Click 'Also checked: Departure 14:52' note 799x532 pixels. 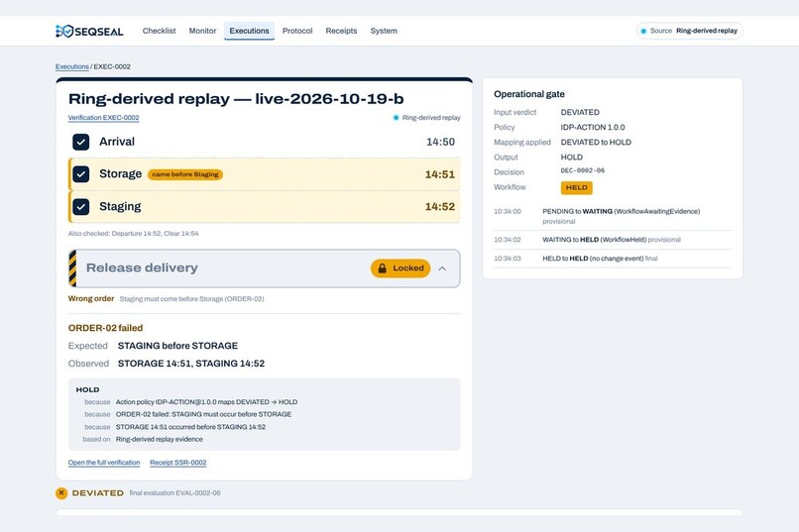134,234
